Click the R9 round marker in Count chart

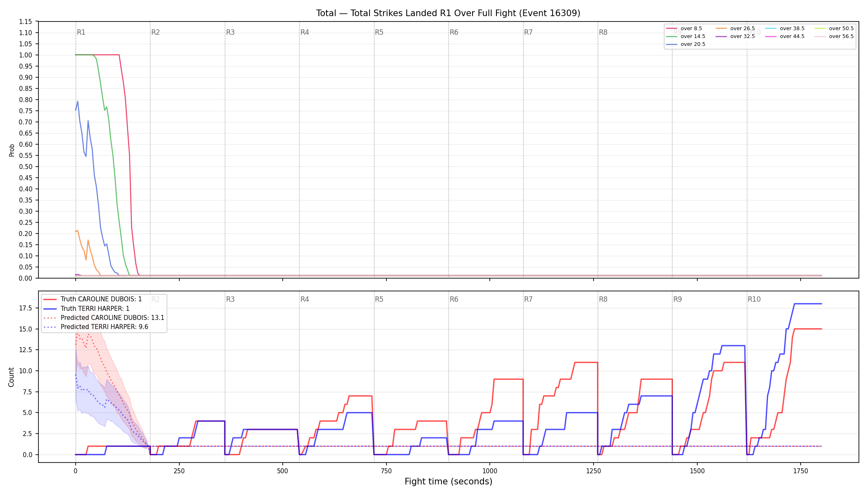tap(678, 299)
